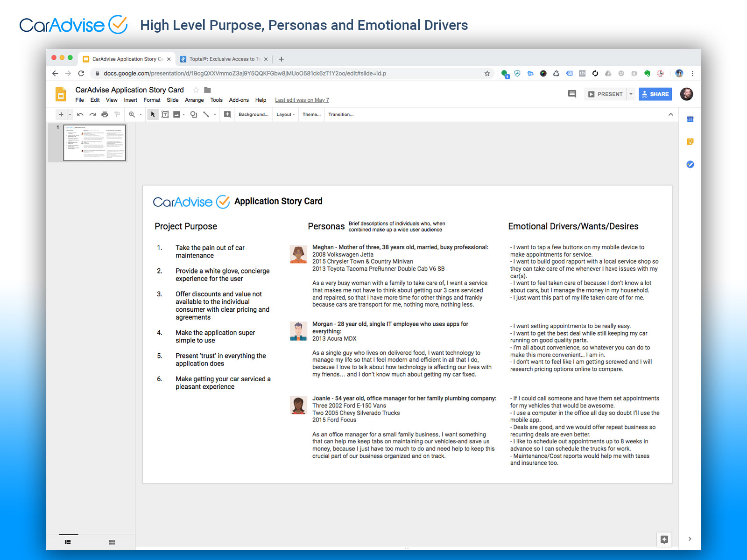Select slide 1 thumbnail in filmstrip
Image resolution: width=747 pixels, height=560 pixels.
click(95, 143)
